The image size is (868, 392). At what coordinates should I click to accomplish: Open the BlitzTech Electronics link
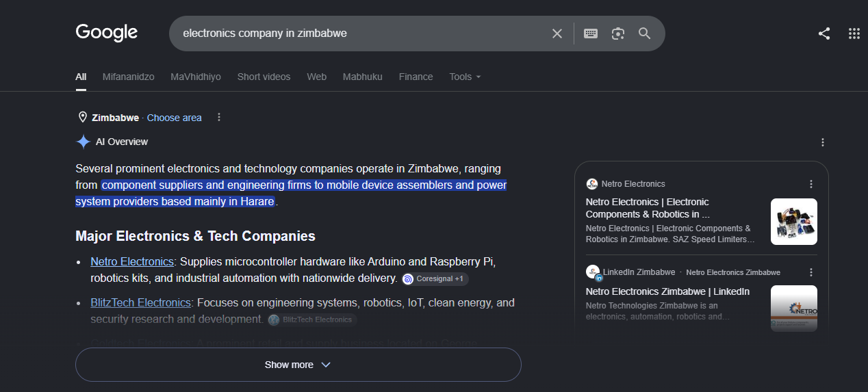[x=140, y=302]
